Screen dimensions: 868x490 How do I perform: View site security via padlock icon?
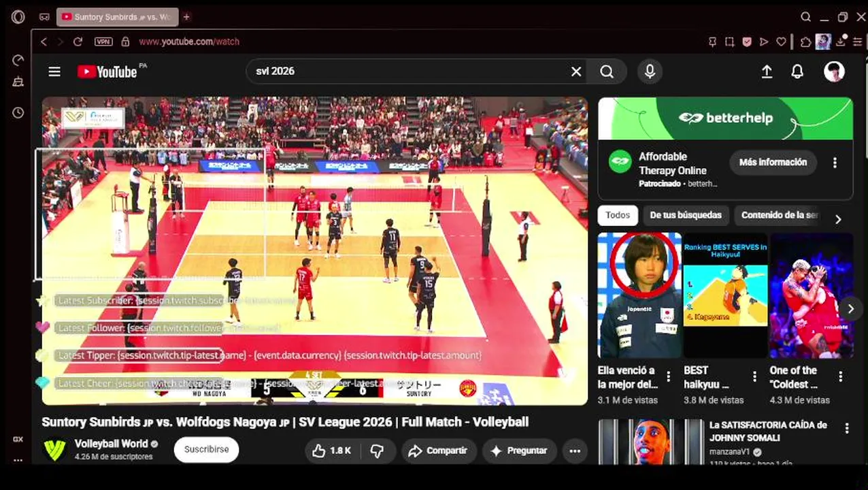125,42
